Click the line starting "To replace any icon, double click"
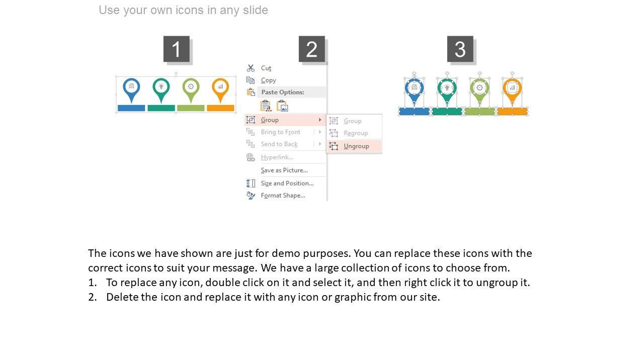This screenshot has height=362, width=644. pyautogui.click(x=318, y=282)
